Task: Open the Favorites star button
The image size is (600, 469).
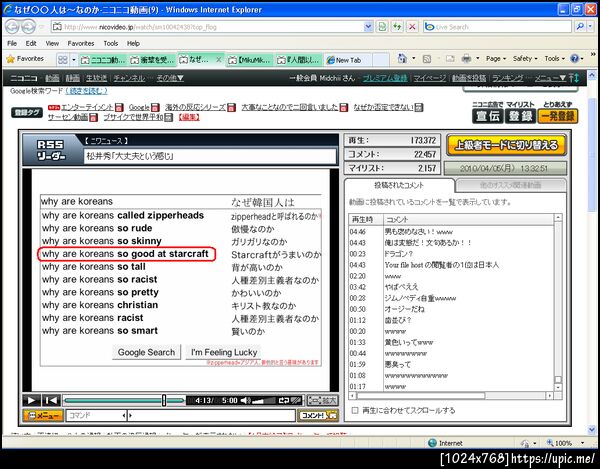Action: tap(25, 59)
